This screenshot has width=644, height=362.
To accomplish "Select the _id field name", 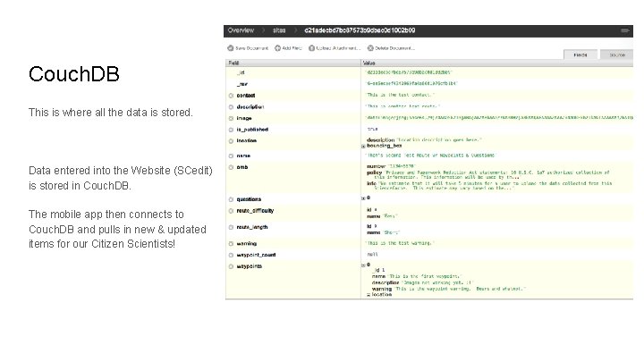I will coord(241,72).
